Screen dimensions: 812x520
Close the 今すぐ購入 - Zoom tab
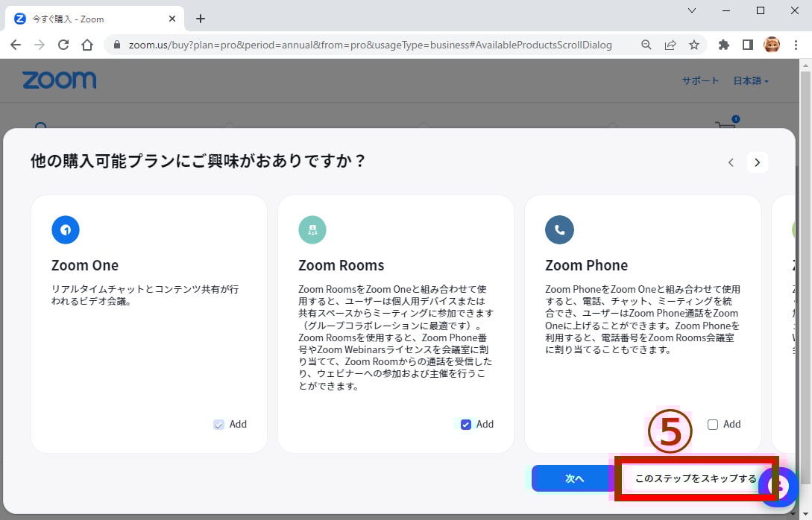click(x=172, y=19)
